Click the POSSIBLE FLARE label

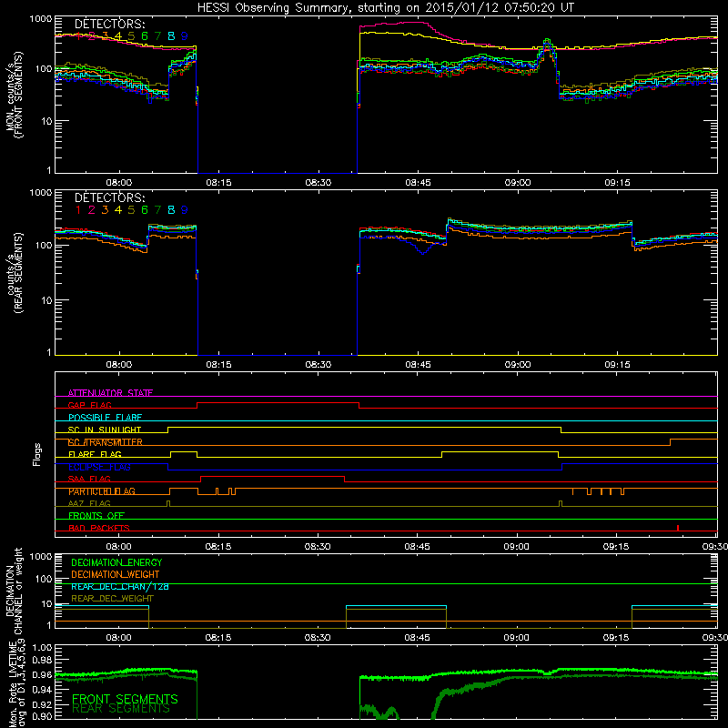[x=105, y=418]
